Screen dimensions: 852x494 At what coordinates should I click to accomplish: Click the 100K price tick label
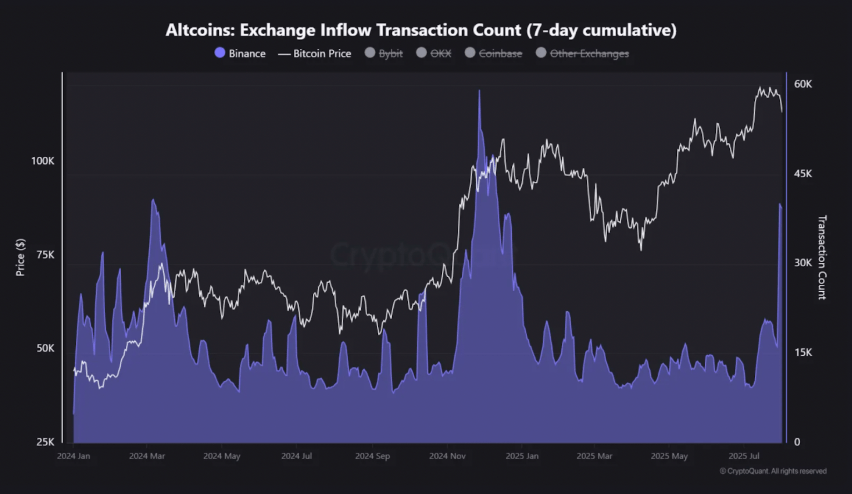42,161
